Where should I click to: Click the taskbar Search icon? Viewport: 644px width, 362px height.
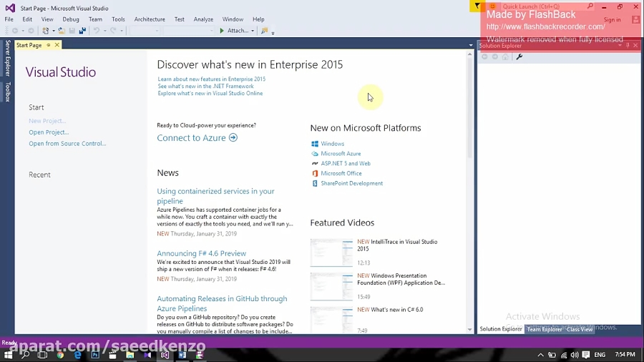26,355
